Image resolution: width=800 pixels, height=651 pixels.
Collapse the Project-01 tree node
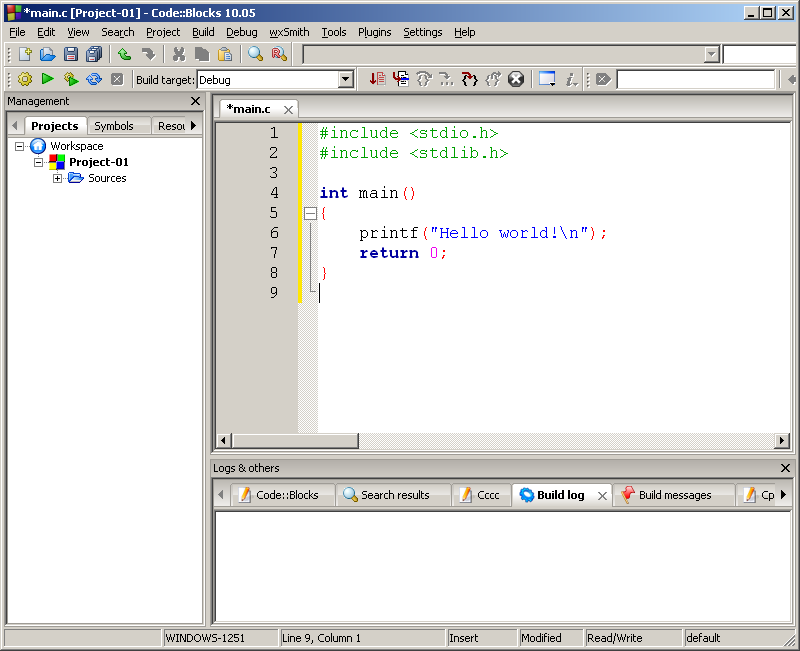38,162
